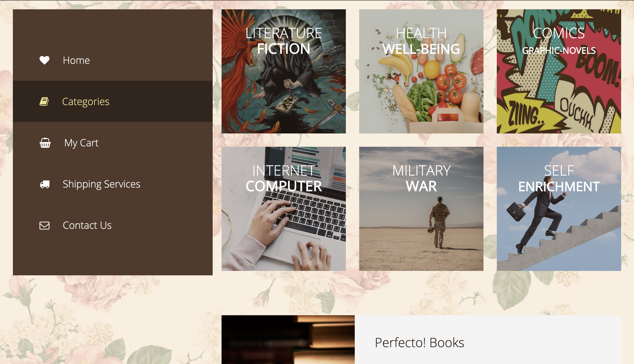Open Internet Computer category tile
The height and width of the screenshot is (364, 634).
pos(283,209)
